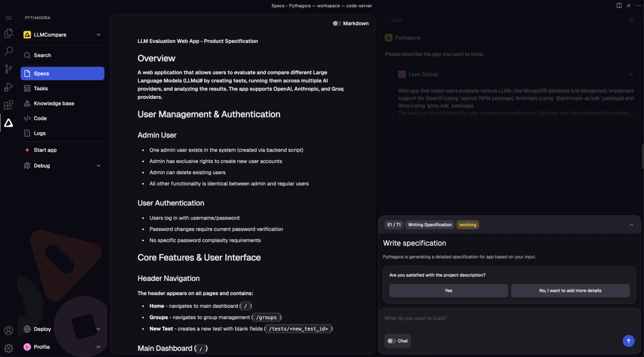644x357 pixels.
Task: Open the Manage gear in activity bar
Action: pyautogui.click(x=9, y=348)
